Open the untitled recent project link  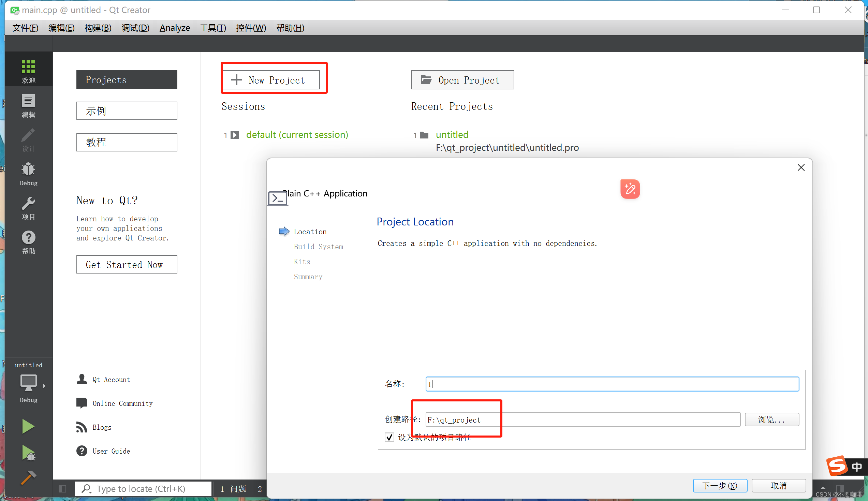click(x=452, y=134)
